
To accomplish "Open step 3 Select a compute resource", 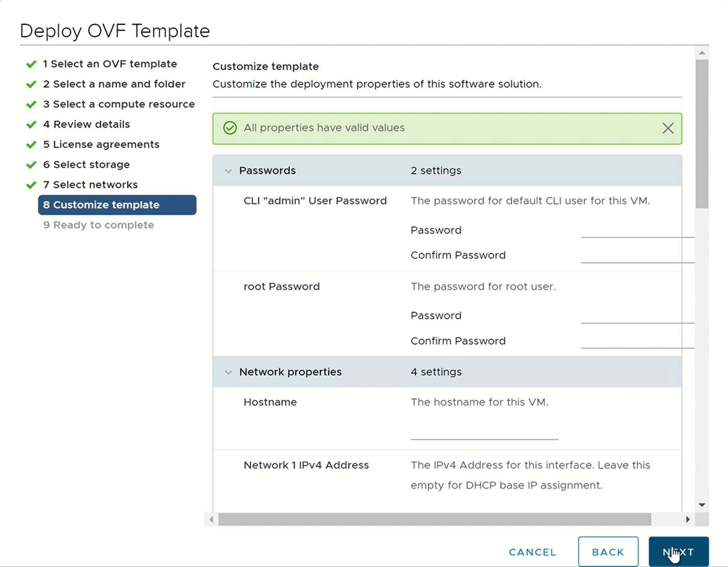I will pyautogui.click(x=118, y=104).
